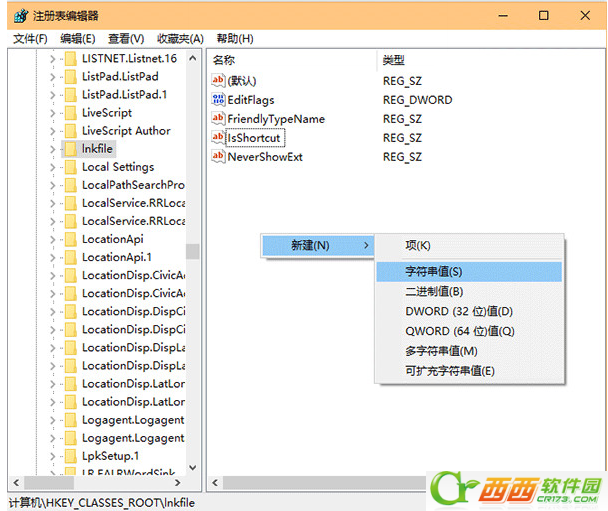Open the 编辑(E) menu

[78, 39]
